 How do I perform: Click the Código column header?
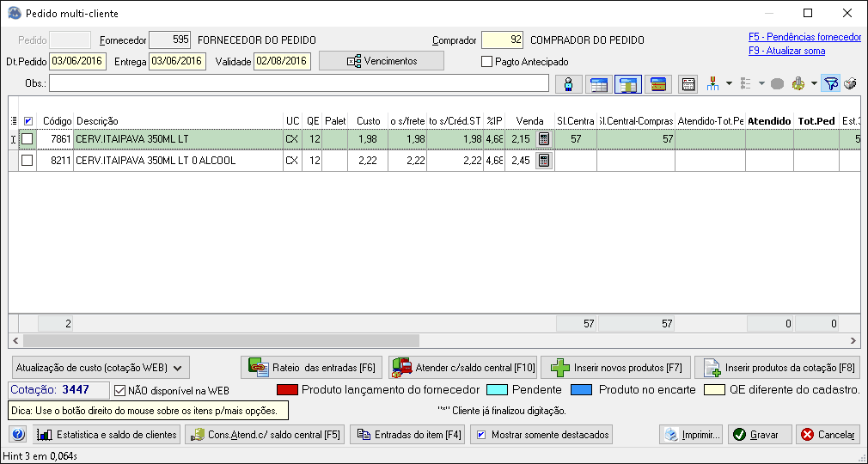pyautogui.click(x=55, y=120)
